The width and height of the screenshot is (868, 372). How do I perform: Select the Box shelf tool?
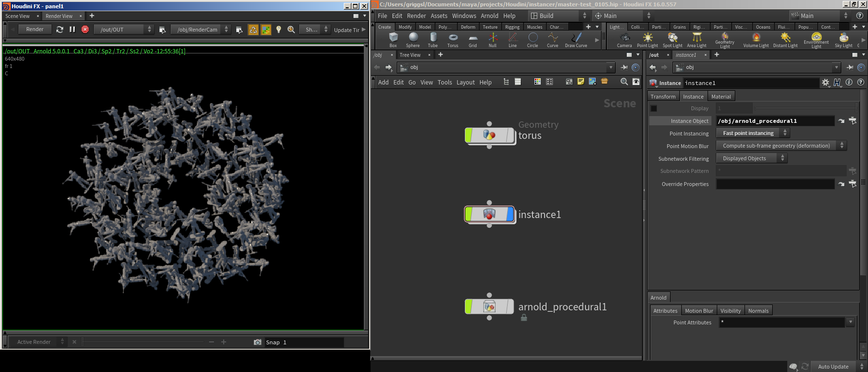(x=393, y=39)
